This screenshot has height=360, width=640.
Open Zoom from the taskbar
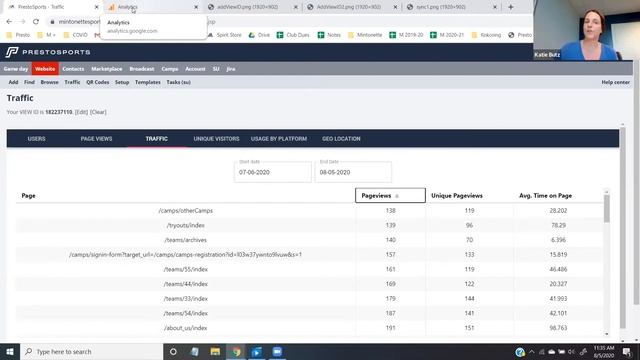[x=277, y=351]
